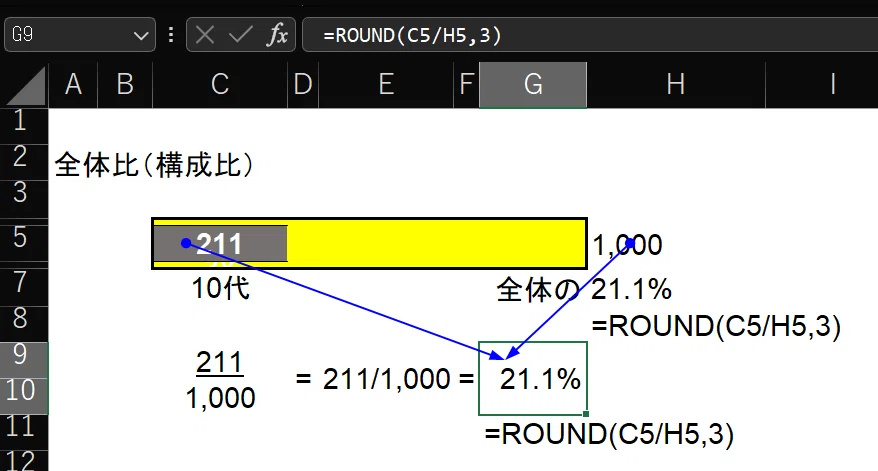This screenshot has height=471, width=878.
Task: Click the underlined 211 numerator
Action: click(220, 362)
